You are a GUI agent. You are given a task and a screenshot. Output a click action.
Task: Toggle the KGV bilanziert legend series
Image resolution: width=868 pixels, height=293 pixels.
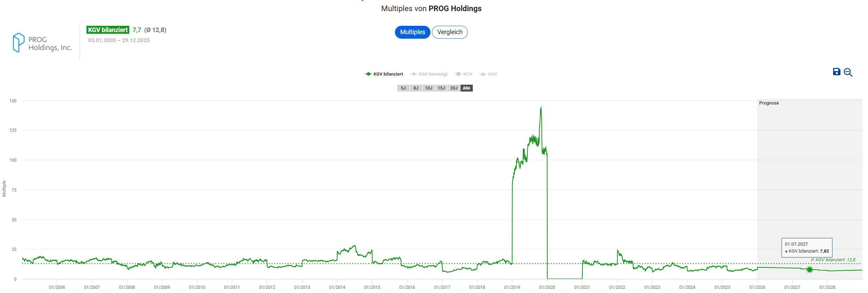click(x=384, y=74)
